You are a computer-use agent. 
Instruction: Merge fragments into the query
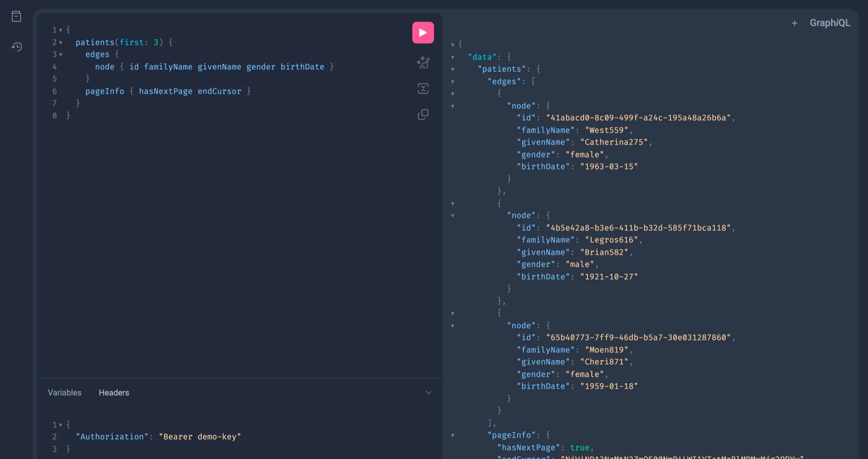coord(423,89)
